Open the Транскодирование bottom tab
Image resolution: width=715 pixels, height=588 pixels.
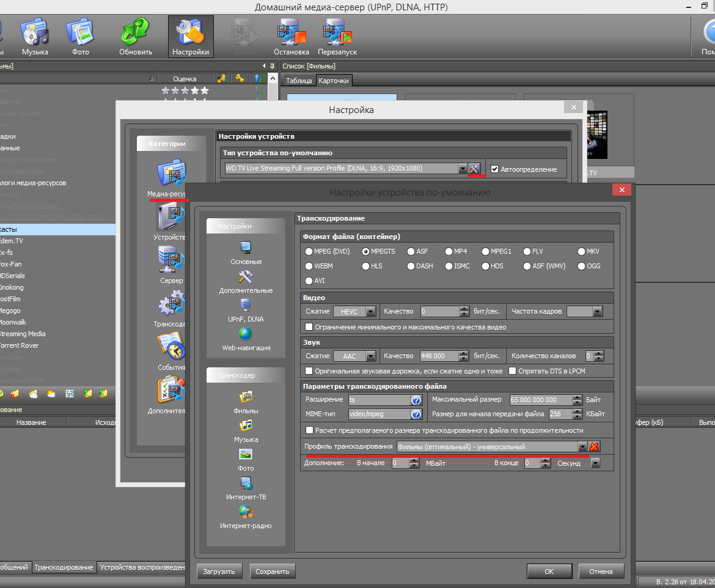click(64, 567)
